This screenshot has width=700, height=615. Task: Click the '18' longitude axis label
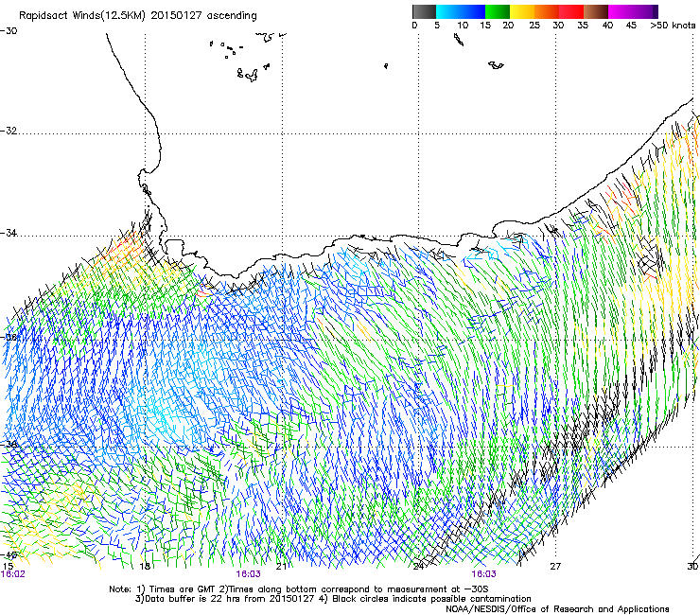[x=145, y=567]
